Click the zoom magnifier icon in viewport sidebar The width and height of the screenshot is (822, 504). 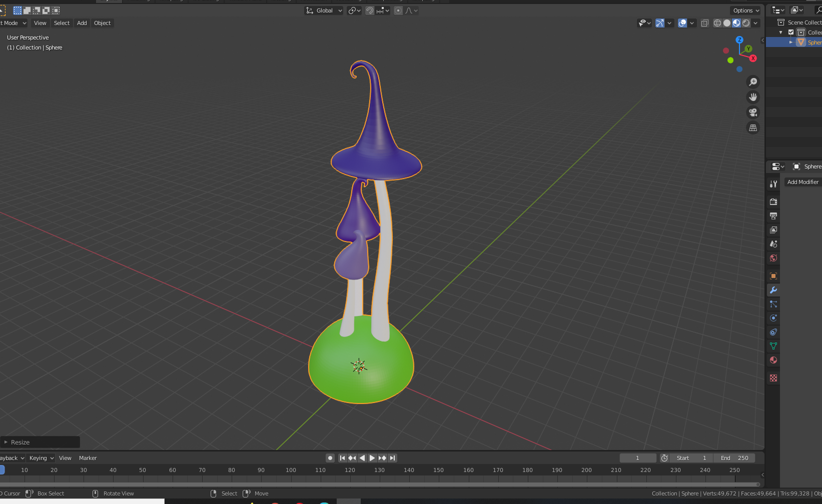[x=753, y=81]
